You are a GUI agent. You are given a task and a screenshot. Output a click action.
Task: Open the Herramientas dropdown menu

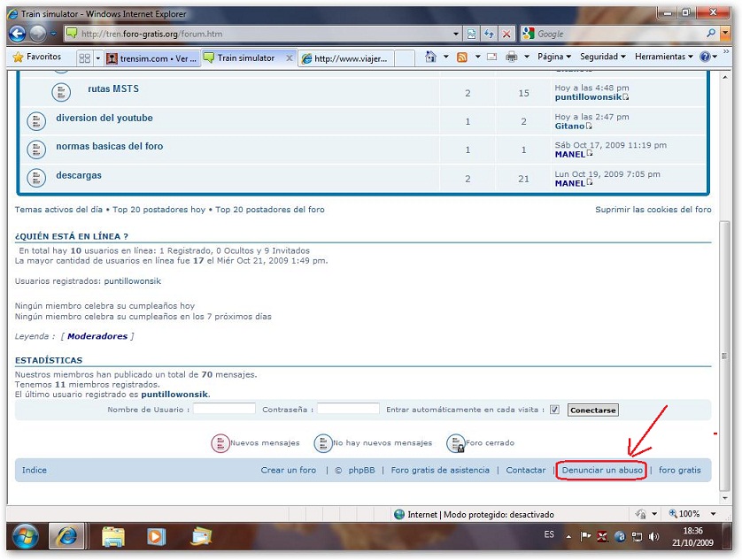tap(664, 57)
